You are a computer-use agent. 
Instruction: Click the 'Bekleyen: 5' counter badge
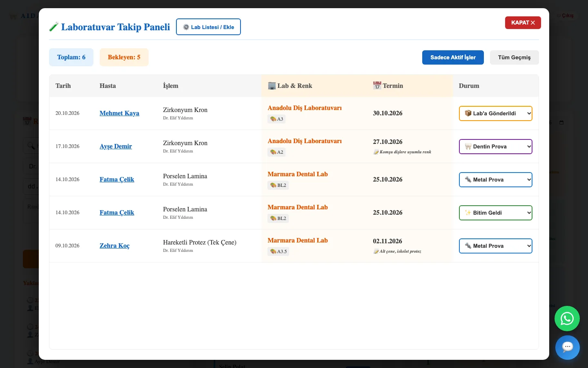click(124, 57)
